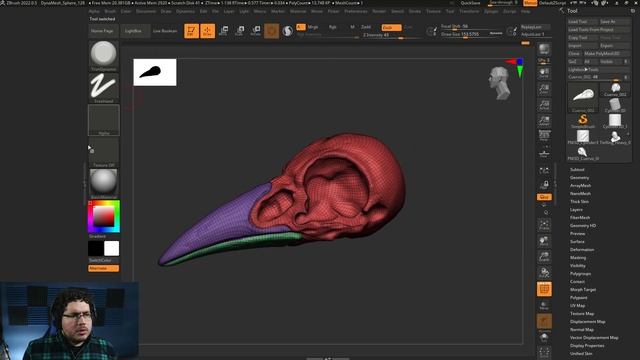Open the Freehand stroke picker
The width and height of the screenshot is (640, 360).
(x=104, y=87)
